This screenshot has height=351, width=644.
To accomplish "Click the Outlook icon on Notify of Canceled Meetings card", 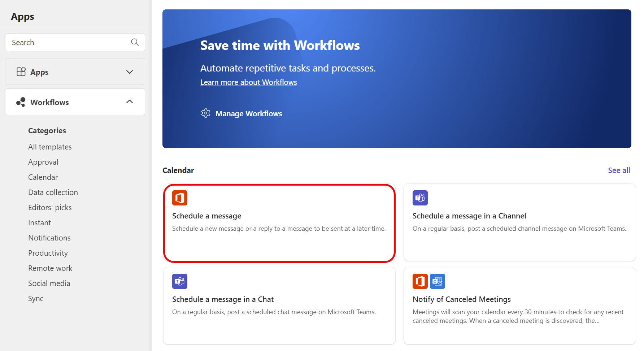I will coord(438,281).
